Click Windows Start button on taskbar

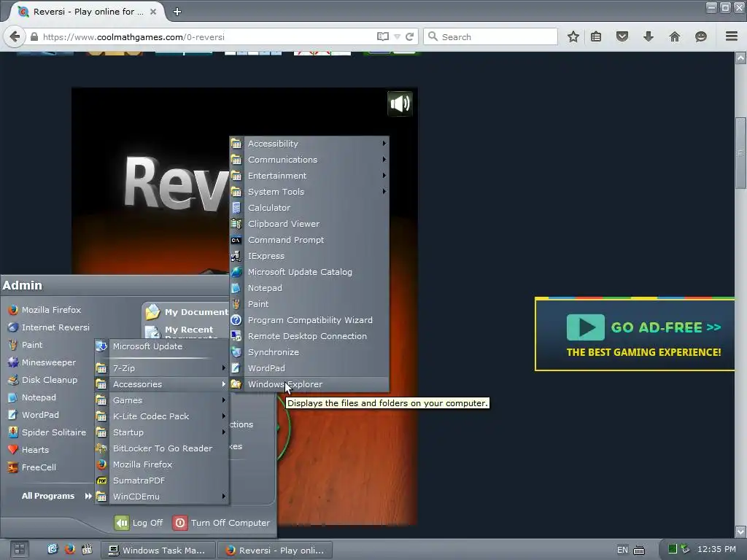(19, 550)
